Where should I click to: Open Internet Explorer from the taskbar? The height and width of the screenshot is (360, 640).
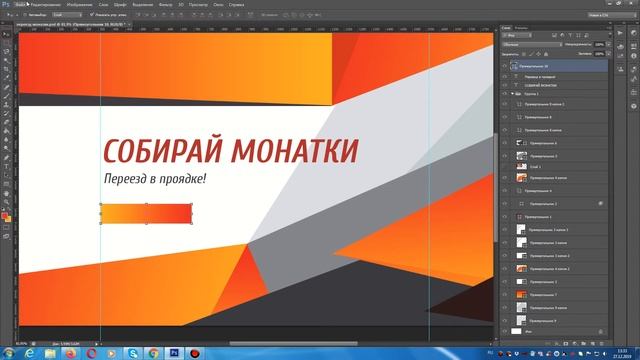(x=29, y=353)
